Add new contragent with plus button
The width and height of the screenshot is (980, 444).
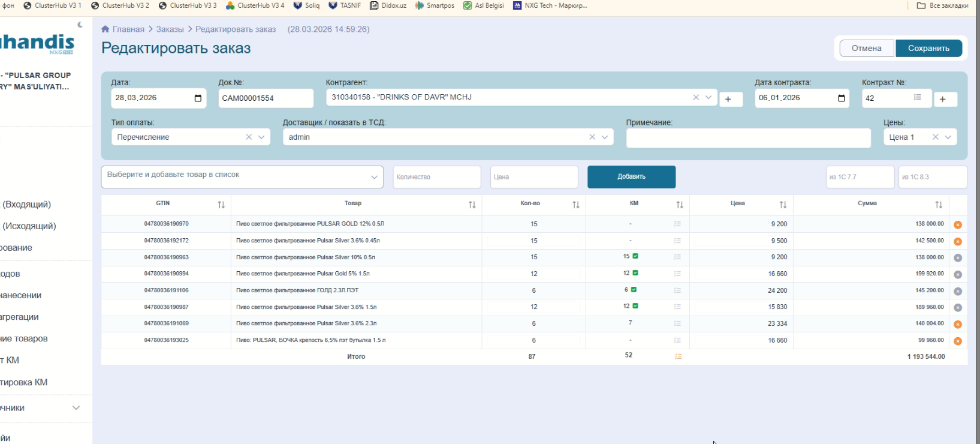pyautogui.click(x=728, y=99)
